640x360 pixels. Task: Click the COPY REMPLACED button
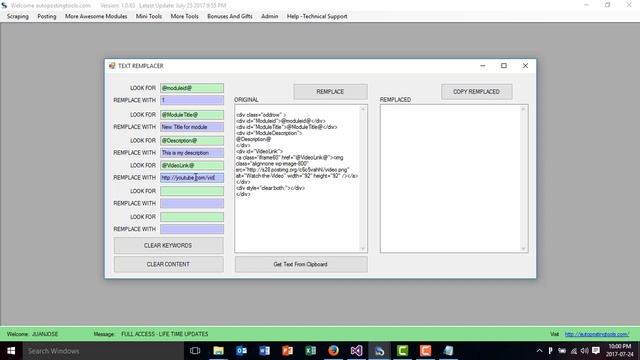(x=476, y=92)
